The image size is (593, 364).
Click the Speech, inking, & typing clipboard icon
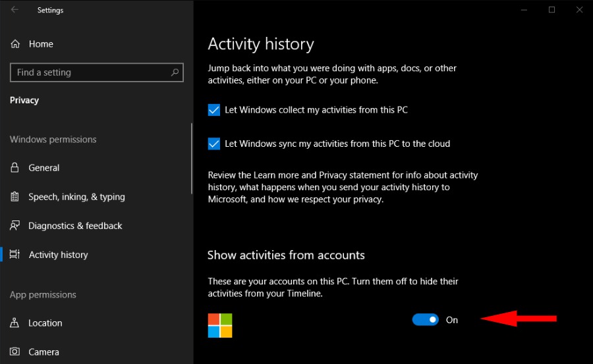coord(15,197)
